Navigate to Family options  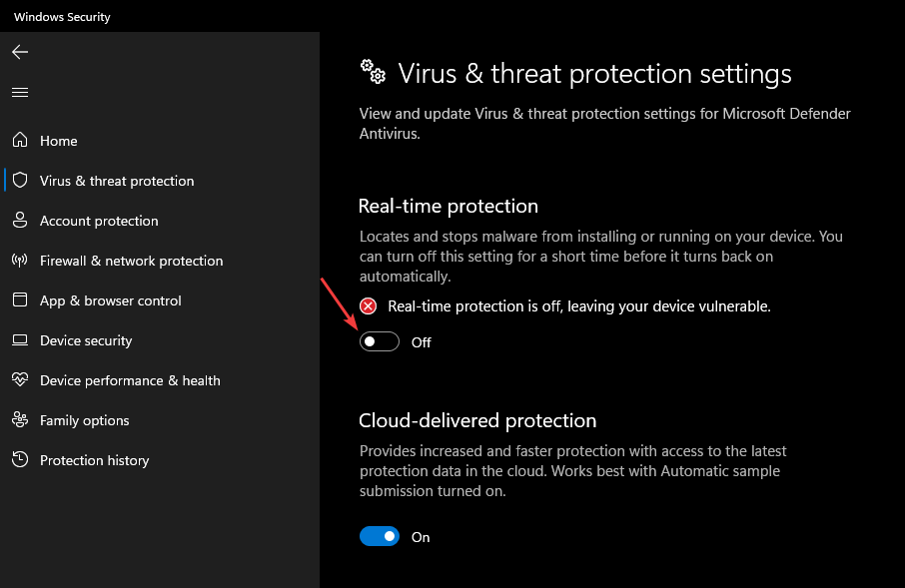tap(85, 420)
